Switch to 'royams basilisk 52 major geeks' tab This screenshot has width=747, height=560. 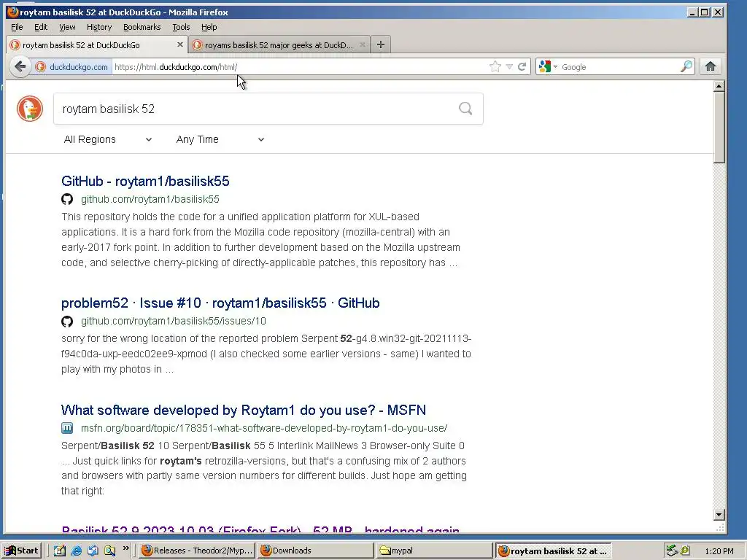point(279,44)
